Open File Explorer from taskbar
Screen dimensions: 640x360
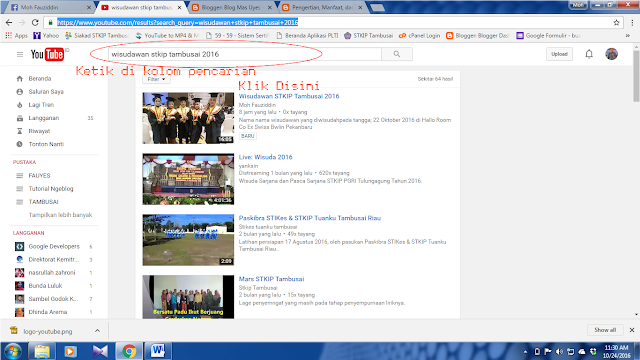[x=42, y=351]
